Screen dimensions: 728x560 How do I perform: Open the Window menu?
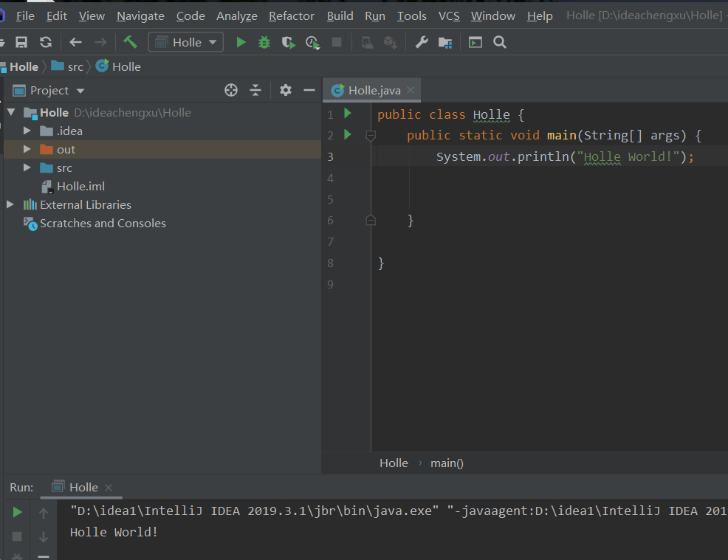[493, 16]
